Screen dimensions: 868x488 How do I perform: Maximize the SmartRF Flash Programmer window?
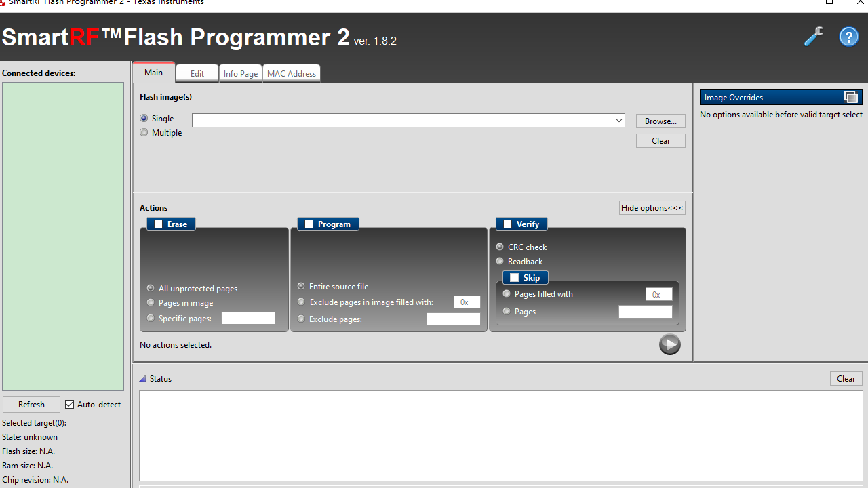click(x=829, y=3)
